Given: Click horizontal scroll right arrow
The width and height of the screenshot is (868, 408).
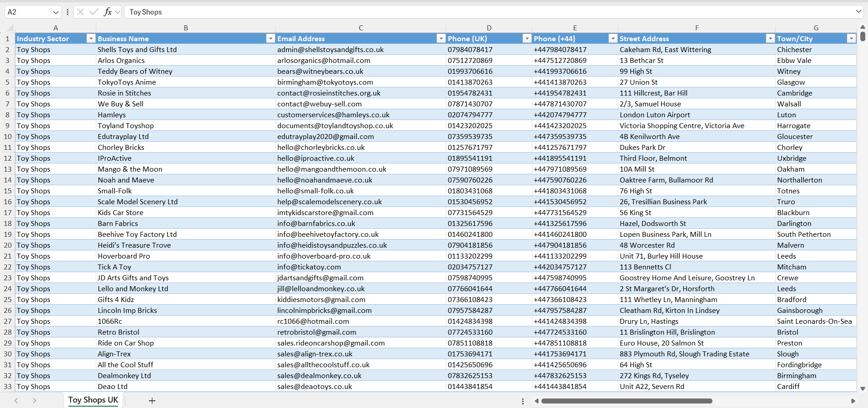Looking at the screenshot, I should [853, 401].
